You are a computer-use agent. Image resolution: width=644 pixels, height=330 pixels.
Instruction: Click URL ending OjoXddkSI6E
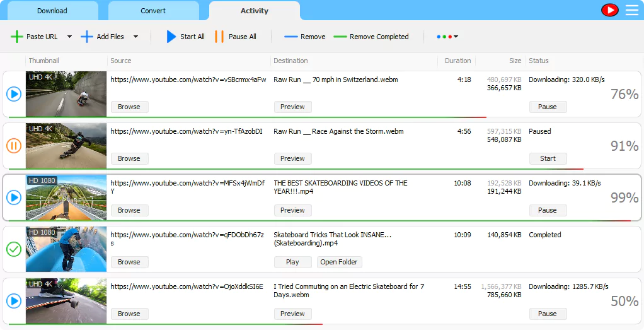point(187,287)
